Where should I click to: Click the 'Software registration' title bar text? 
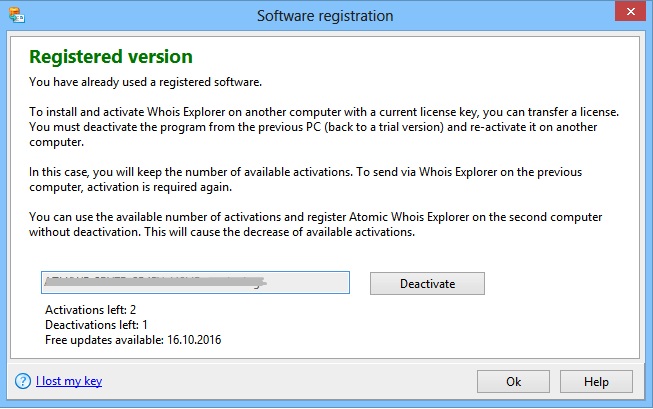[325, 16]
